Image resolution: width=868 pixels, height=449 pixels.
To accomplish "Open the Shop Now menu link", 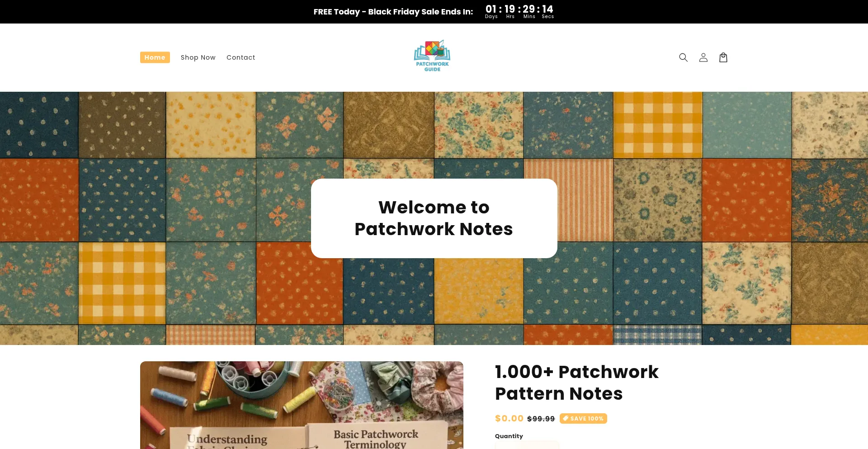I will point(198,57).
